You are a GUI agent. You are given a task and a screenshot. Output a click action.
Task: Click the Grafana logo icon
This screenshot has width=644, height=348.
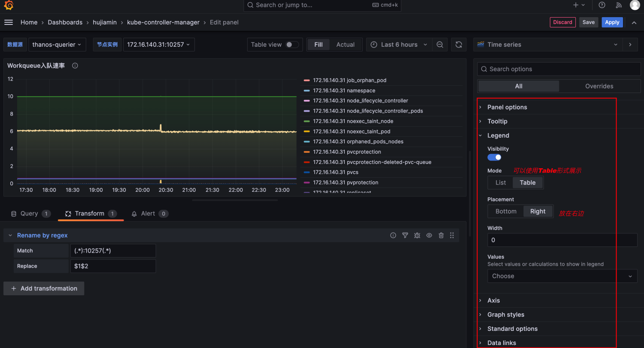[9, 5]
